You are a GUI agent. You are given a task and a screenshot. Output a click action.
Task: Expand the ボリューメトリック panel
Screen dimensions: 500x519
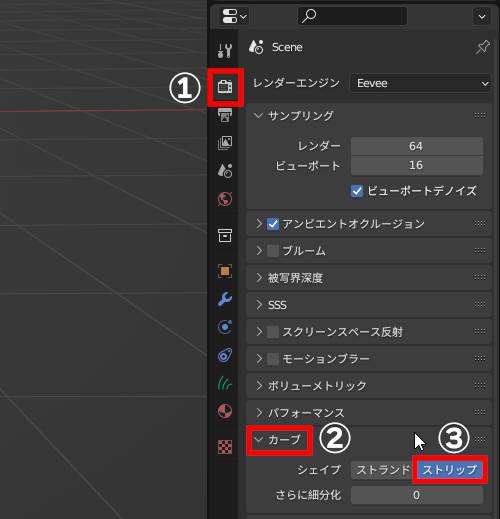(259, 386)
